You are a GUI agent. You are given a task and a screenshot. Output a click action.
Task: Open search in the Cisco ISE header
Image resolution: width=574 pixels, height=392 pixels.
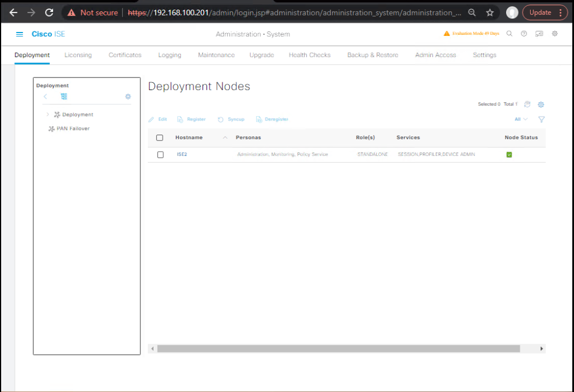pyautogui.click(x=509, y=34)
